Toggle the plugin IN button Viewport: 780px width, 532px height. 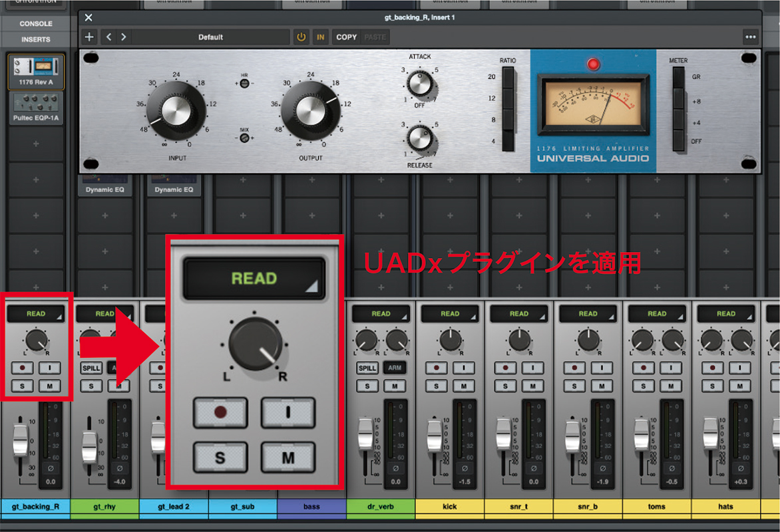(320, 37)
